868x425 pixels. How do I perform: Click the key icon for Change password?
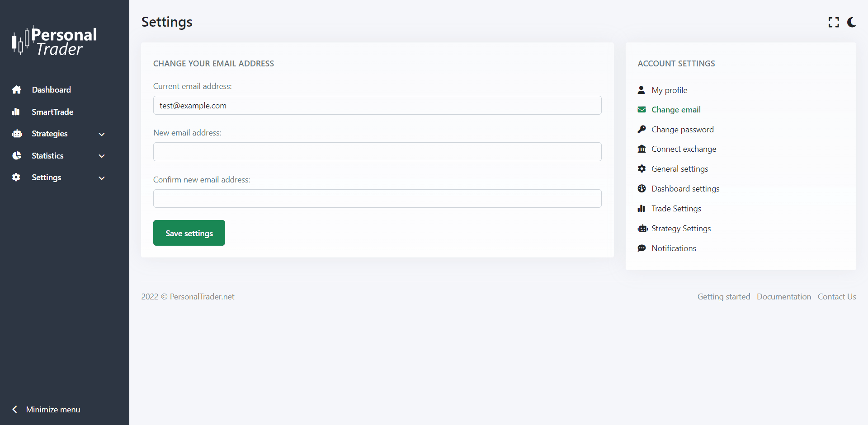pos(642,130)
